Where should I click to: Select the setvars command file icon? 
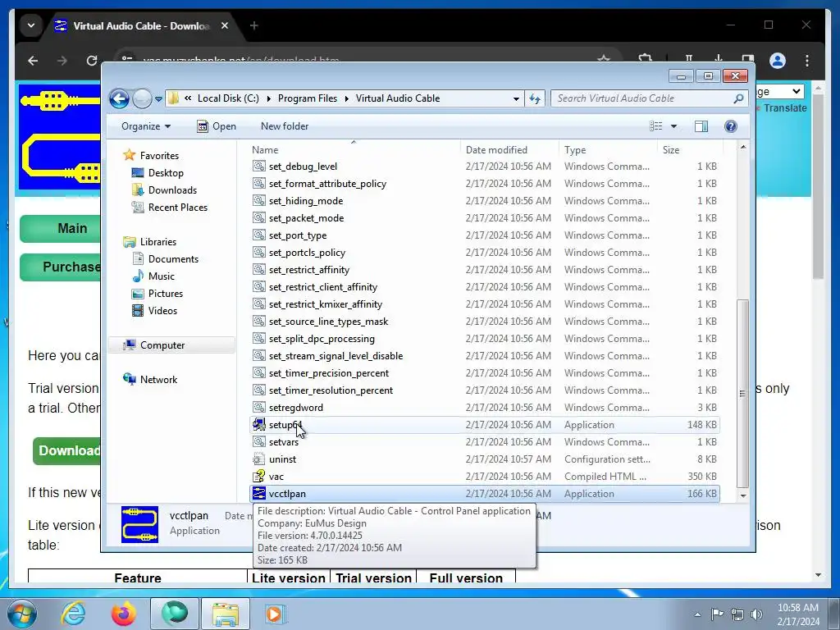258,442
